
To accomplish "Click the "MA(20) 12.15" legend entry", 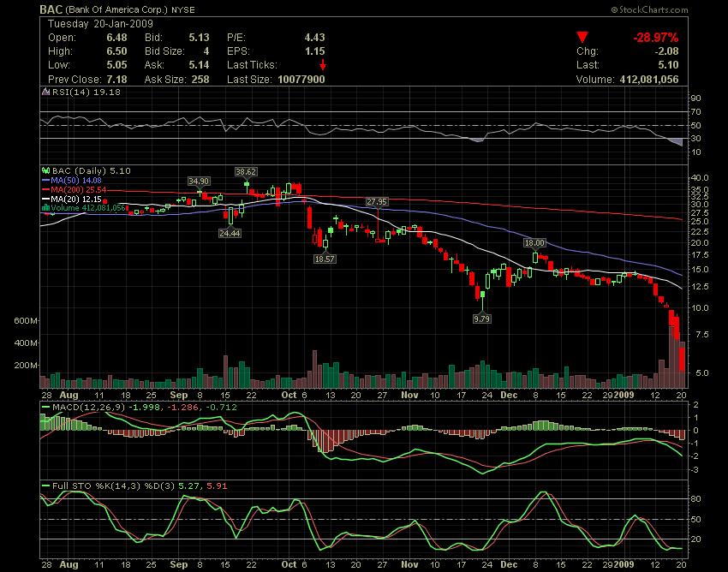I will pyautogui.click(x=76, y=199).
